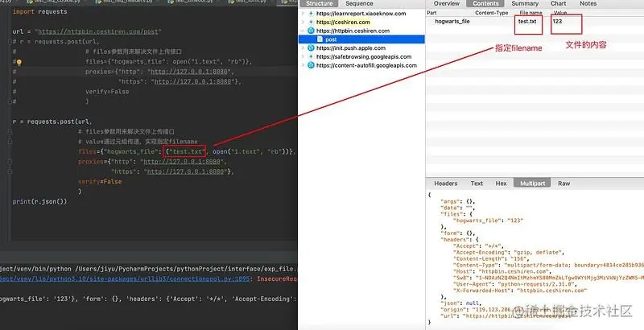The height and width of the screenshot is (330, 644).
Task: Click the Part column header
Action: [431, 13]
